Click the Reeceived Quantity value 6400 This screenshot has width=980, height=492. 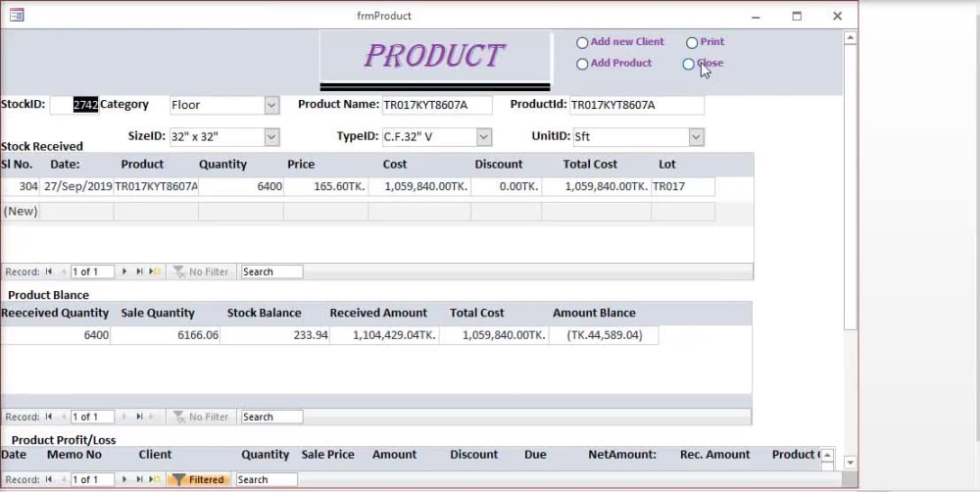click(x=56, y=335)
